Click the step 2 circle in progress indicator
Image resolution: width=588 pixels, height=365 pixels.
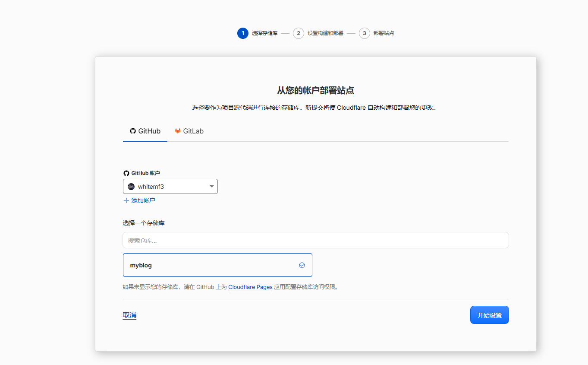pyautogui.click(x=299, y=33)
